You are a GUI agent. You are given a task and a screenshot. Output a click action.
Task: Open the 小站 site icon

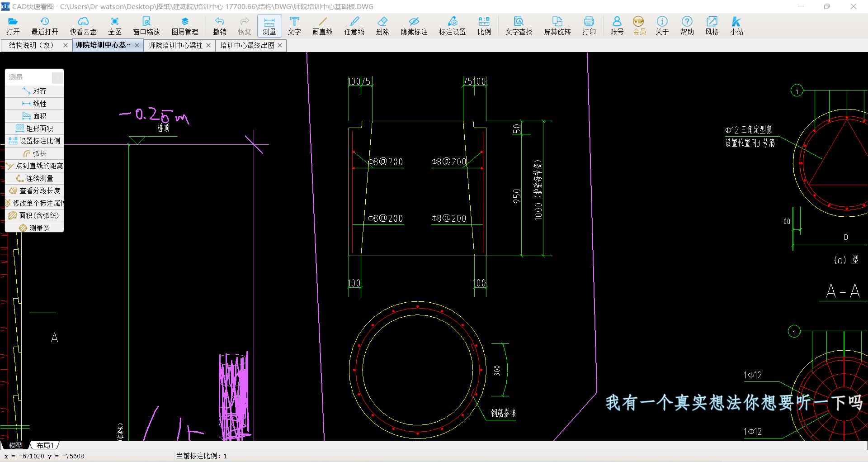click(737, 26)
